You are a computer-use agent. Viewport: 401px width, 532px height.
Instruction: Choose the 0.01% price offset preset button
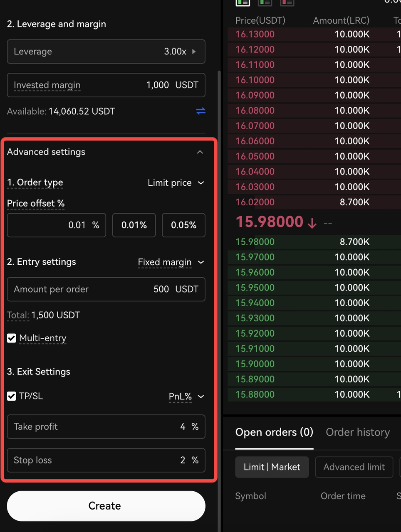[134, 225]
